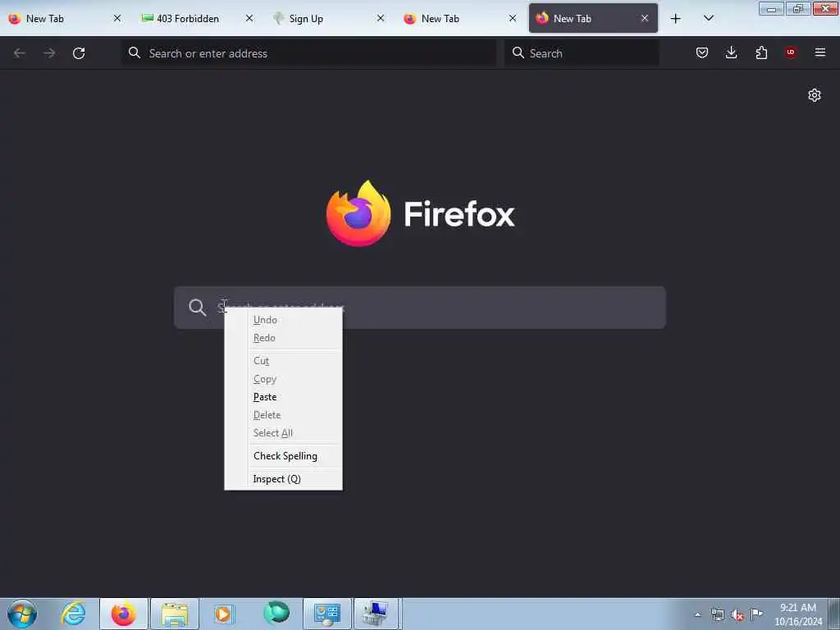Click Select All in the context menu
Image resolution: width=840 pixels, height=630 pixels.
point(283,433)
